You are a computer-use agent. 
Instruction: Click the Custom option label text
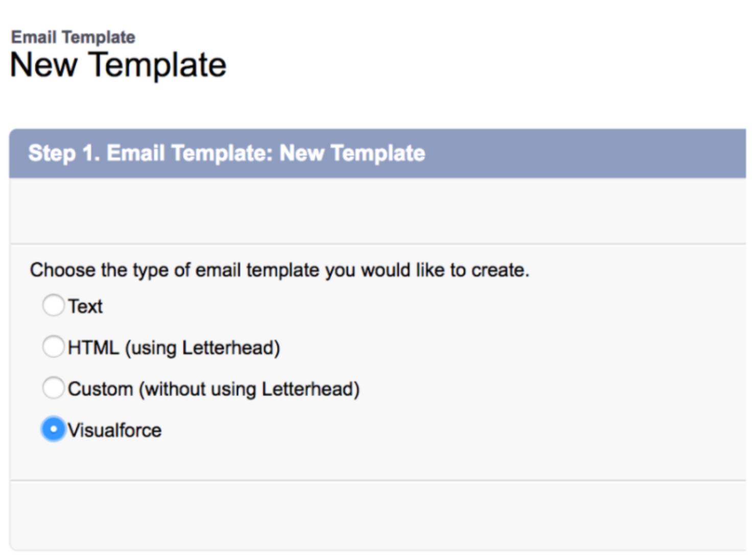(x=214, y=388)
